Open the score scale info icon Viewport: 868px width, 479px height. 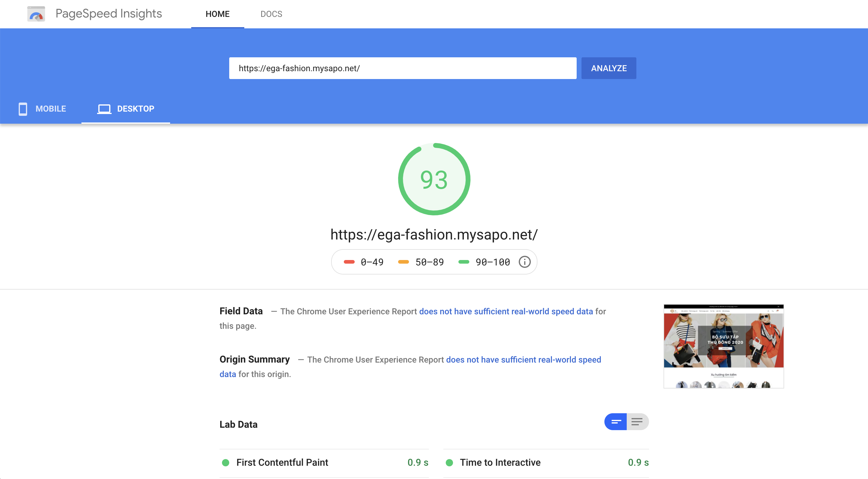click(524, 262)
